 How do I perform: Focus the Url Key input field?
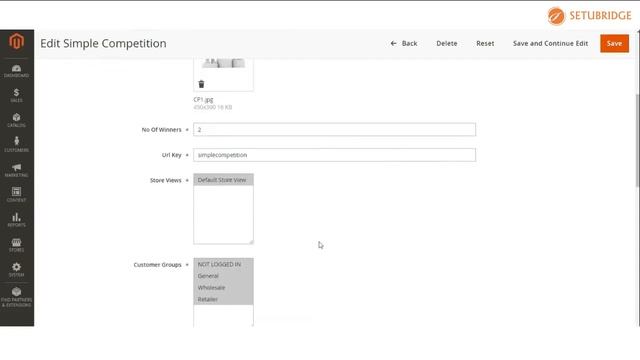[x=334, y=155]
